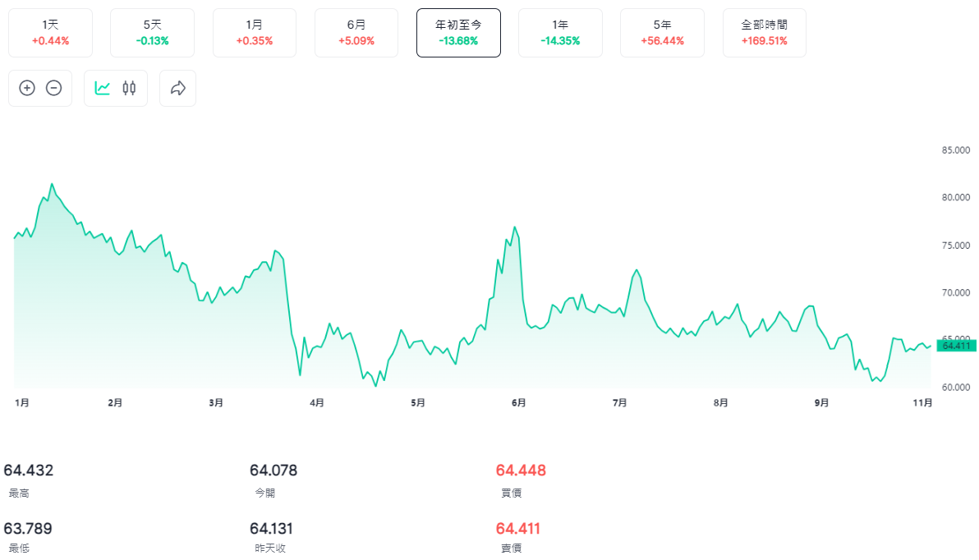Switch to line chart view
The height and width of the screenshot is (560, 979).
pos(102,88)
